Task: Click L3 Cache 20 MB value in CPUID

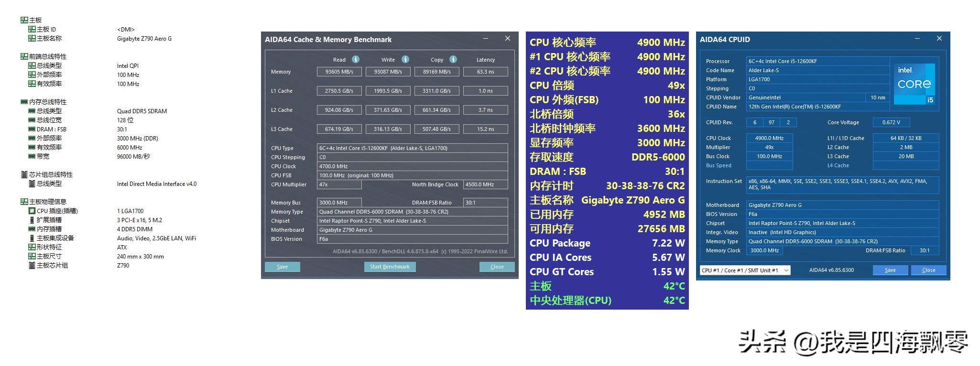Action: tap(906, 156)
